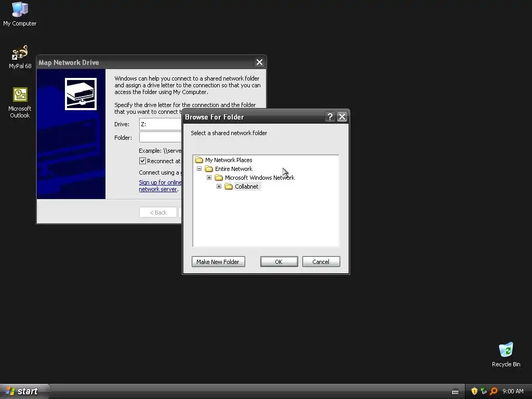Click the keyboard icon in taskbar
This screenshot has width=532, height=399.
tap(455, 392)
